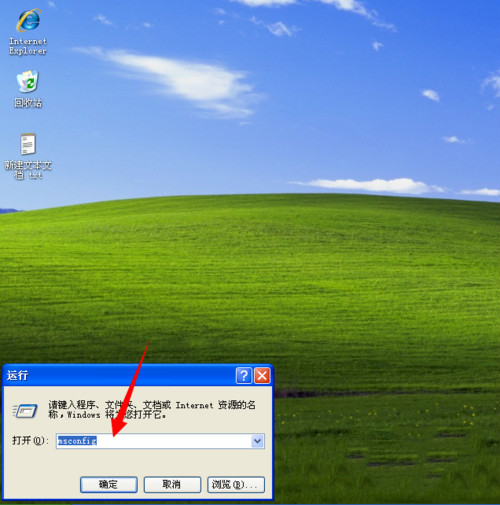Click the 回收站 text label

click(x=28, y=103)
